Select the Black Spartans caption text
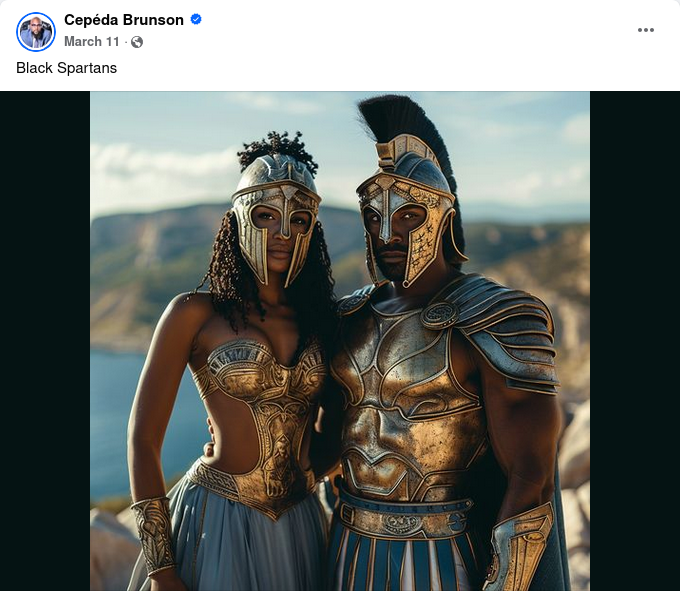 (66, 68)
